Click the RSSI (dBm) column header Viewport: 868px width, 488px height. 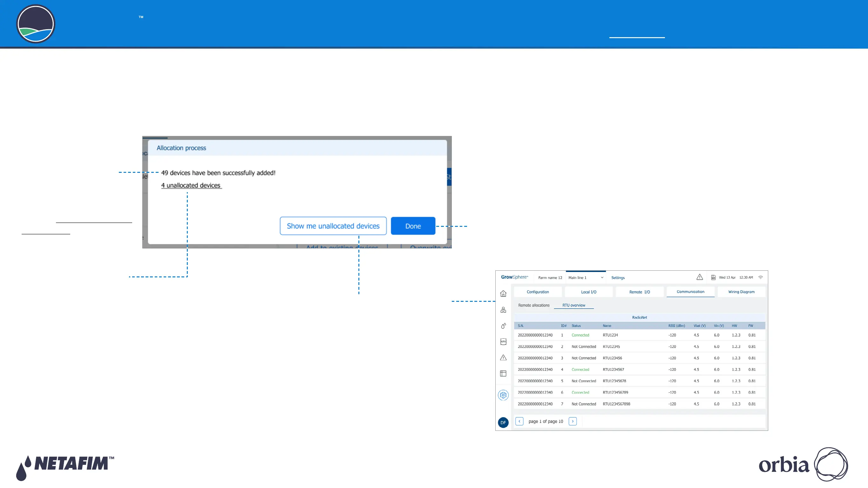point(676,326)
